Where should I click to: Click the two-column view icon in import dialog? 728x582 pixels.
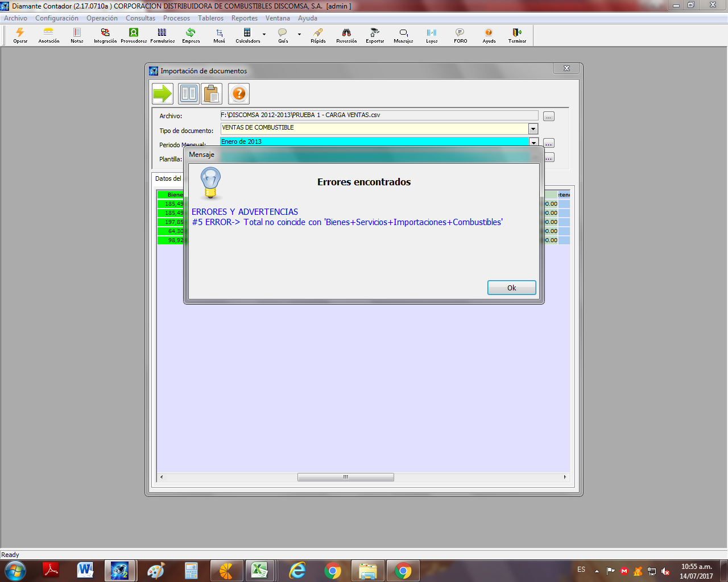pyautogui.click(x=188, y=94)
